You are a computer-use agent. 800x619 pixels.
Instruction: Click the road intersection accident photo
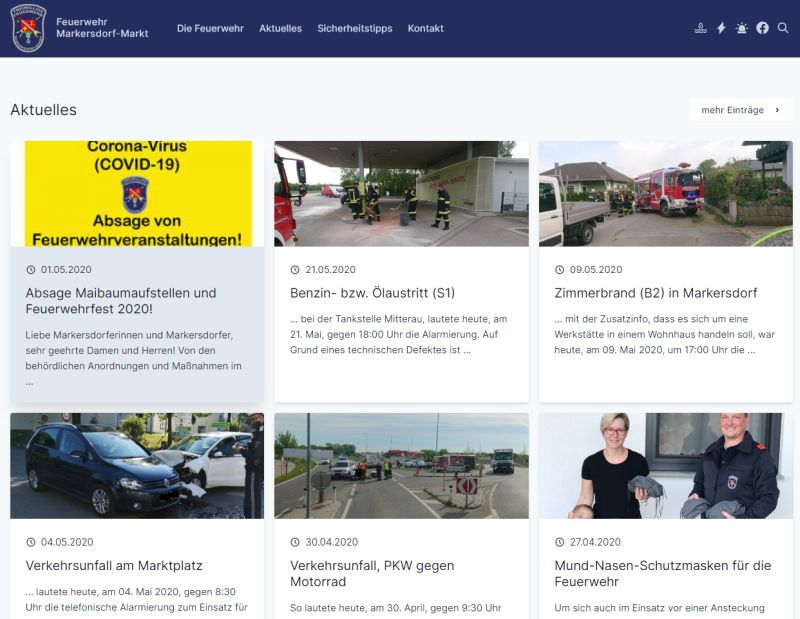coord(402,466)
